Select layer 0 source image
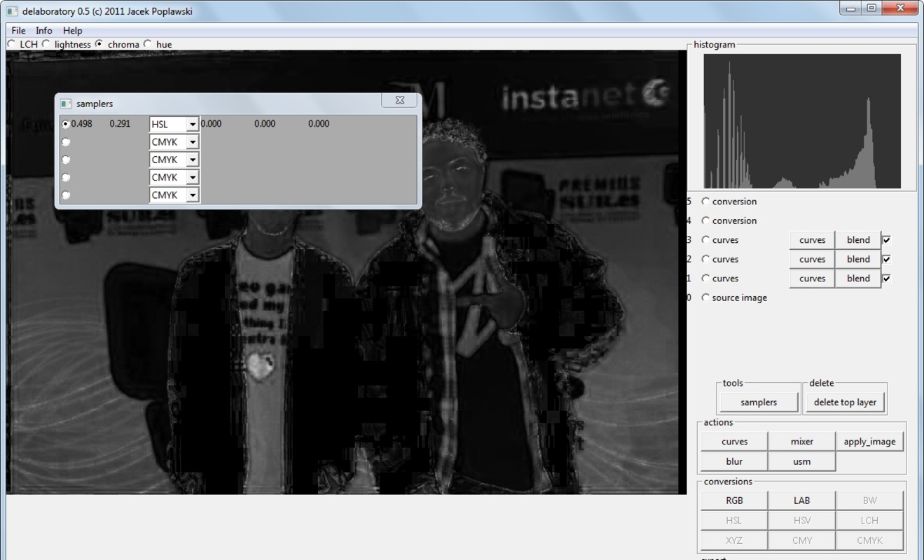The width and height of the screenshot is (924, 560). point(706,297)
